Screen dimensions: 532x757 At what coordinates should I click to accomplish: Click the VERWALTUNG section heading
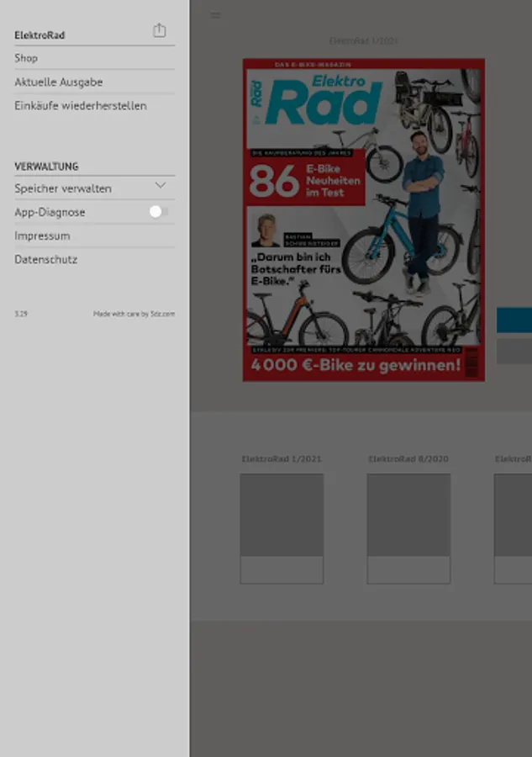(x=46, y=167)
